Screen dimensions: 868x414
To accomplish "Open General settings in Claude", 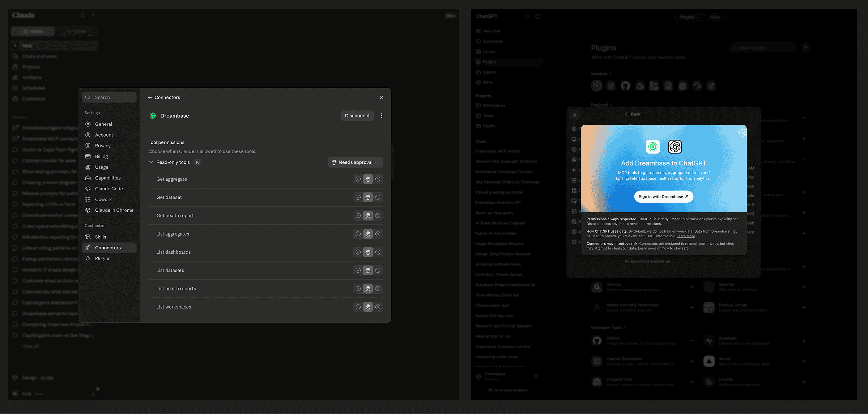I will 109,124.
